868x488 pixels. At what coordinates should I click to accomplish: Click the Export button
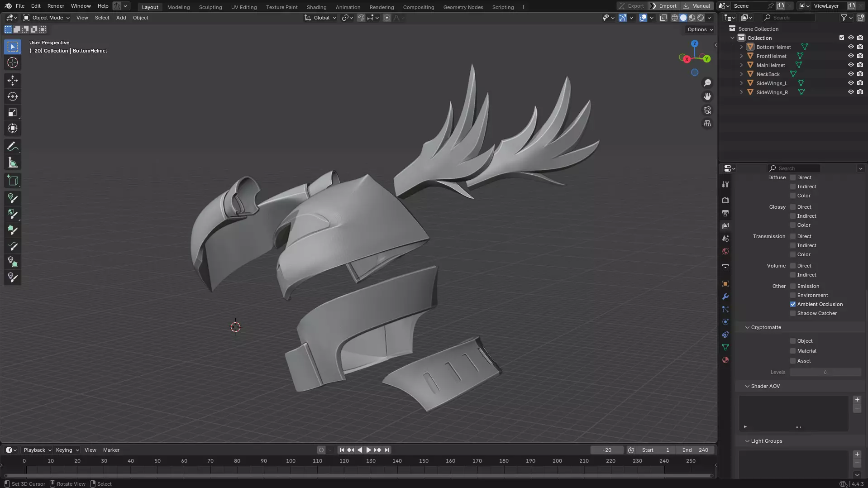click(x=632, y=6)
